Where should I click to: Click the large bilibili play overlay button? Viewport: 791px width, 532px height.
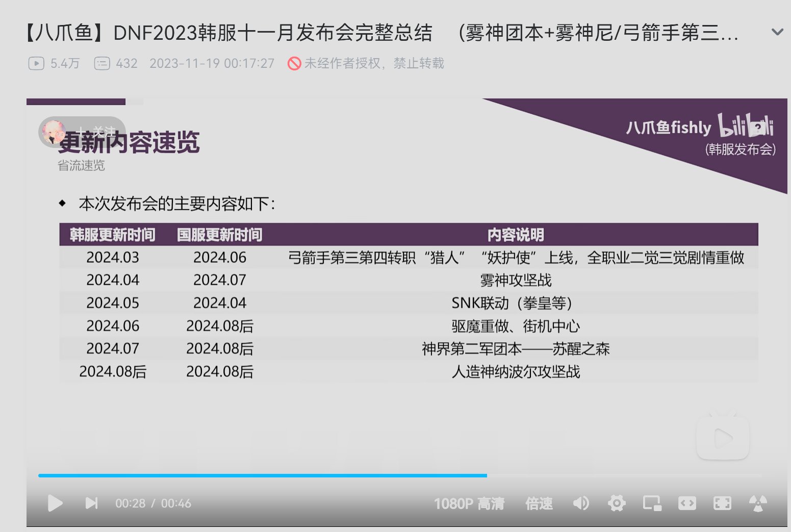[723, 438]
